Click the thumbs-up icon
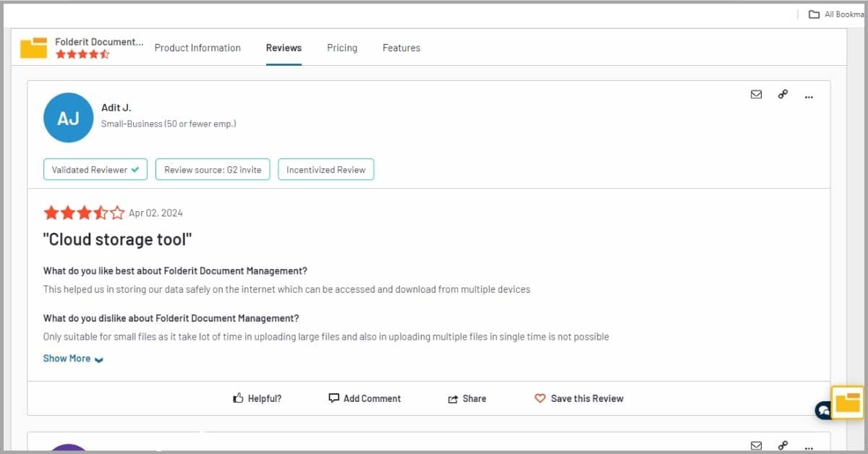The height and width of the screenshot is (454, 868). click(238, 398)
